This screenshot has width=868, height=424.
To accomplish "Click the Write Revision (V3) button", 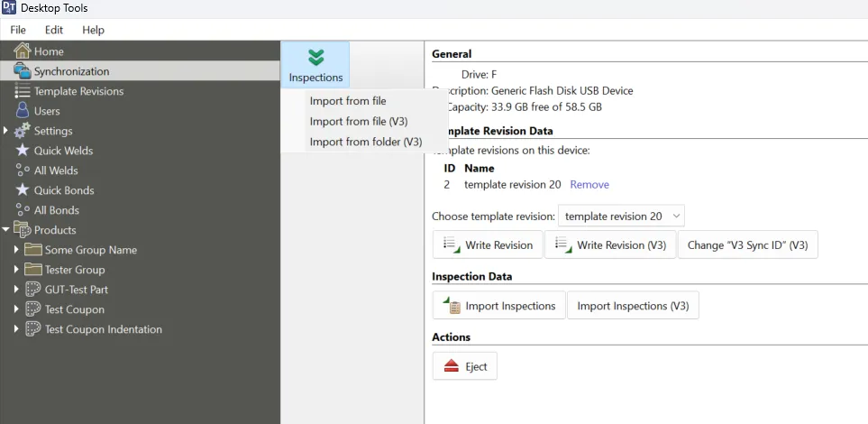I will click(x=610, y=245).
